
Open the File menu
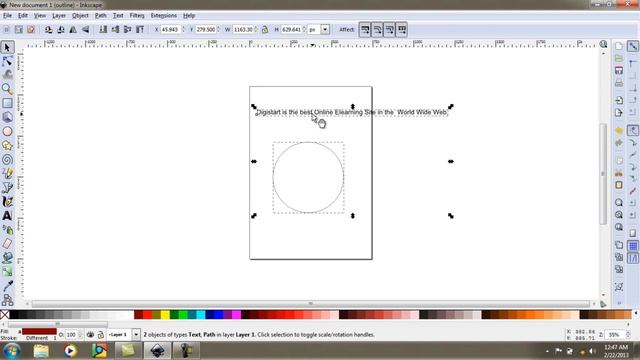(7, 16)
